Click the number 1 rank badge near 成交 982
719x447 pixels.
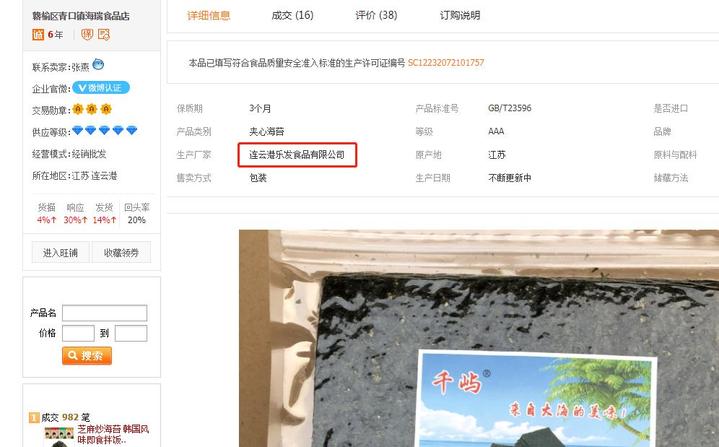(x=34, y=417)
